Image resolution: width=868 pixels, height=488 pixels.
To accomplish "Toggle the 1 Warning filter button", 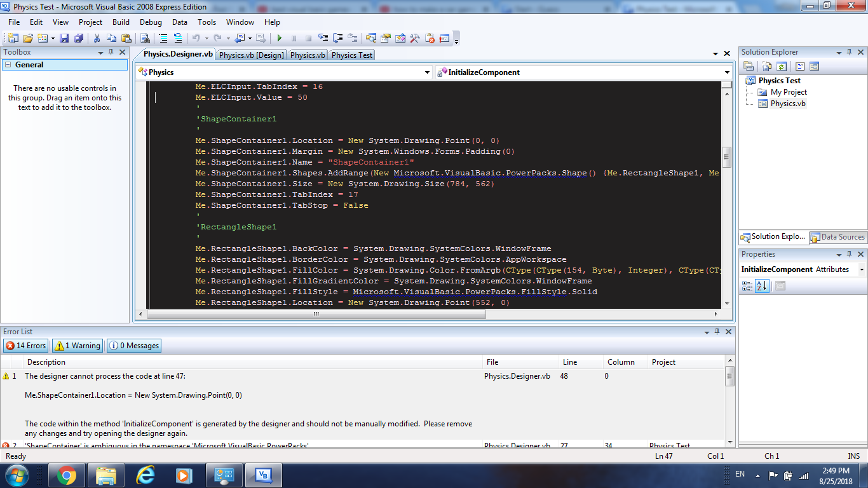I will click(x=78, y=346).
